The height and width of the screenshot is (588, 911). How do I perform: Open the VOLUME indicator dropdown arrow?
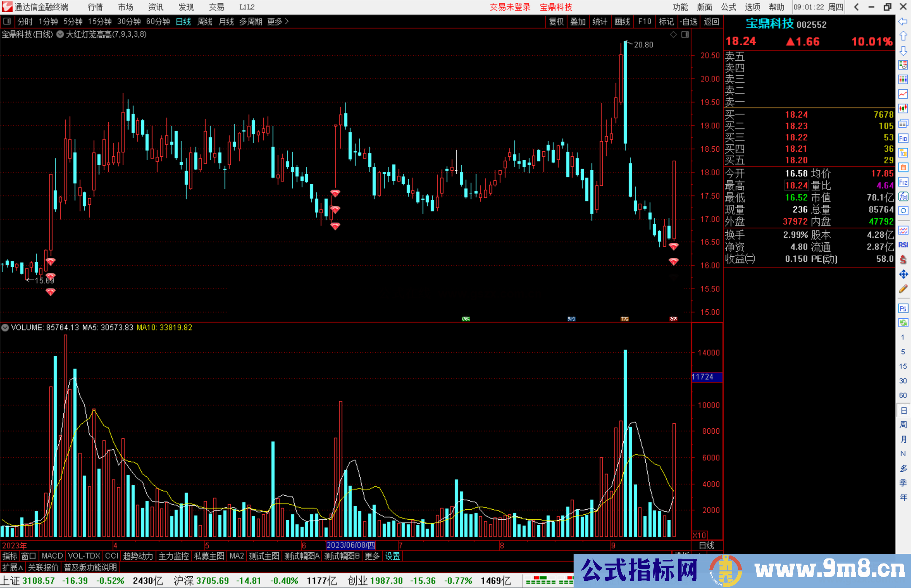pos(5,328)
